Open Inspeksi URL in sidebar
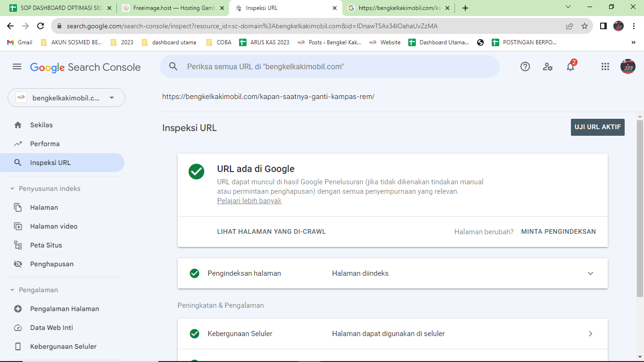Viewport: 644px width, 362px height. [x=62, y=163]
